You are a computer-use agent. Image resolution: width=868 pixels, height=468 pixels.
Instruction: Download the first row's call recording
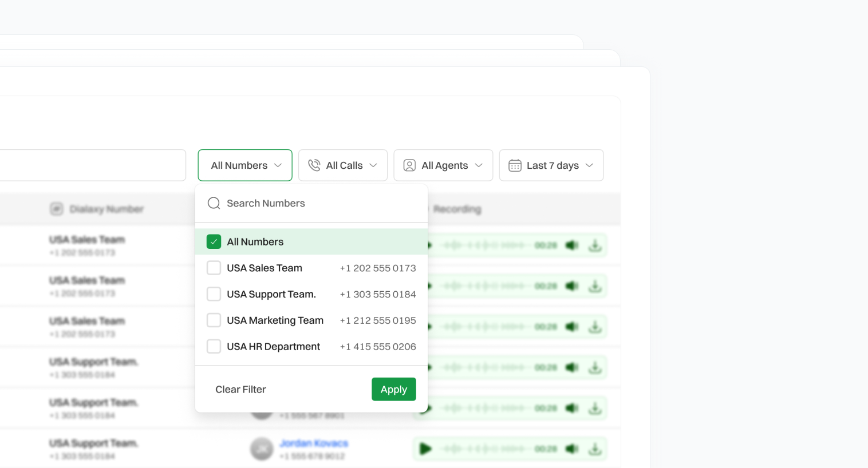click(595, 245)
